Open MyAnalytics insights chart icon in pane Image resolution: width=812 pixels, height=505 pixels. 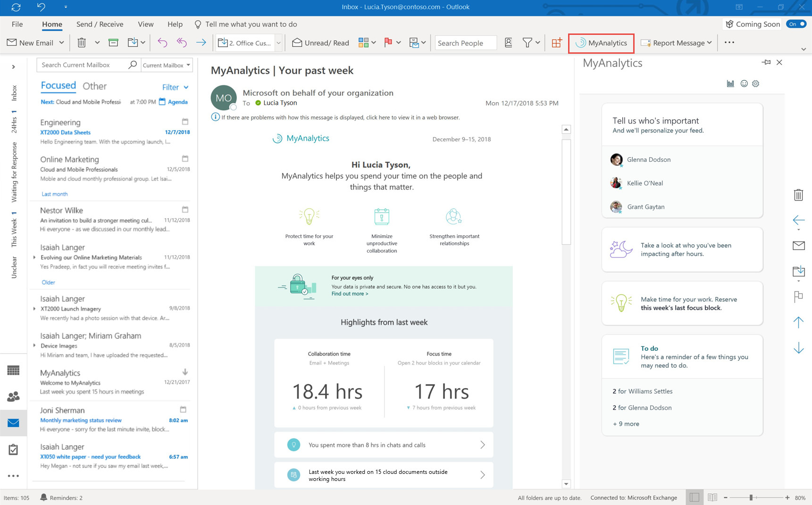[x=730, y=83]
